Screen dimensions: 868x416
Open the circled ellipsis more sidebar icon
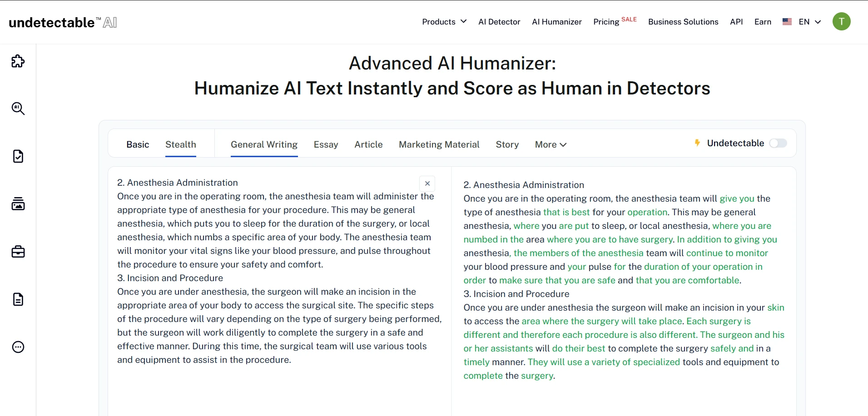click(18, 347)
